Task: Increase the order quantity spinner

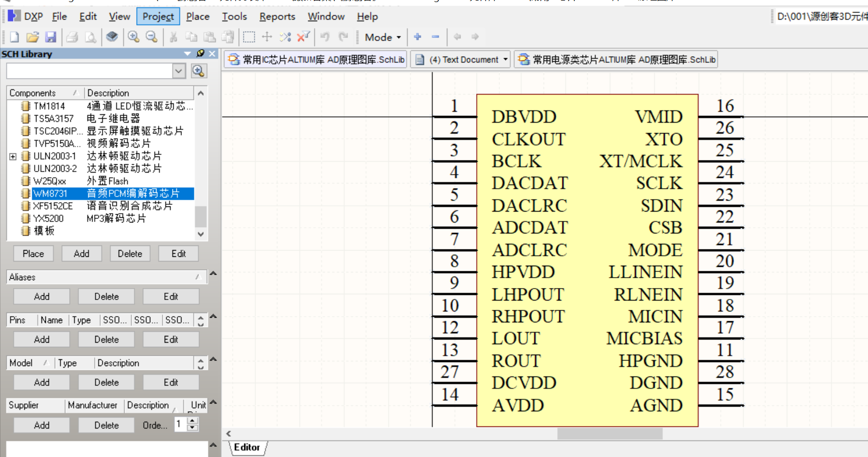Action: click(193, 422)
